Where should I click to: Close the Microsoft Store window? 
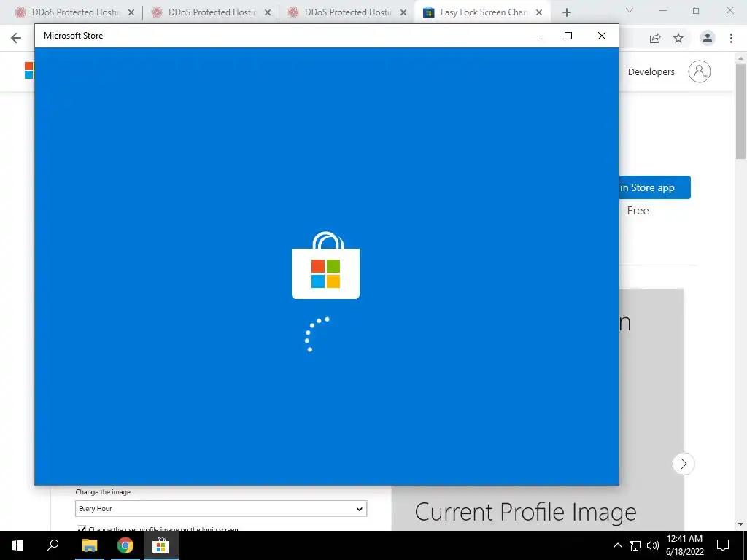point(602,36)
